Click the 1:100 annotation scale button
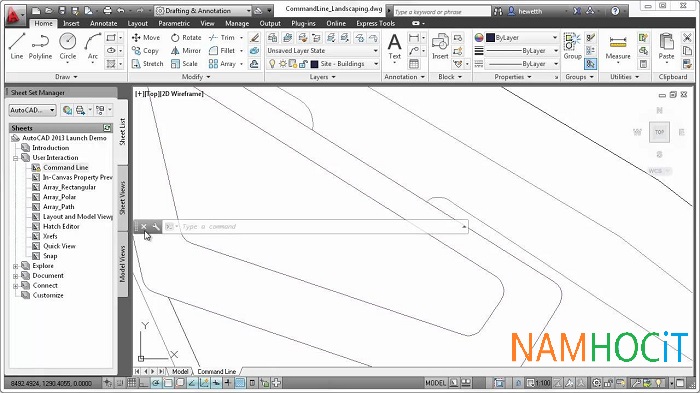Screen dimensions: 700x393 pos(538,383)
